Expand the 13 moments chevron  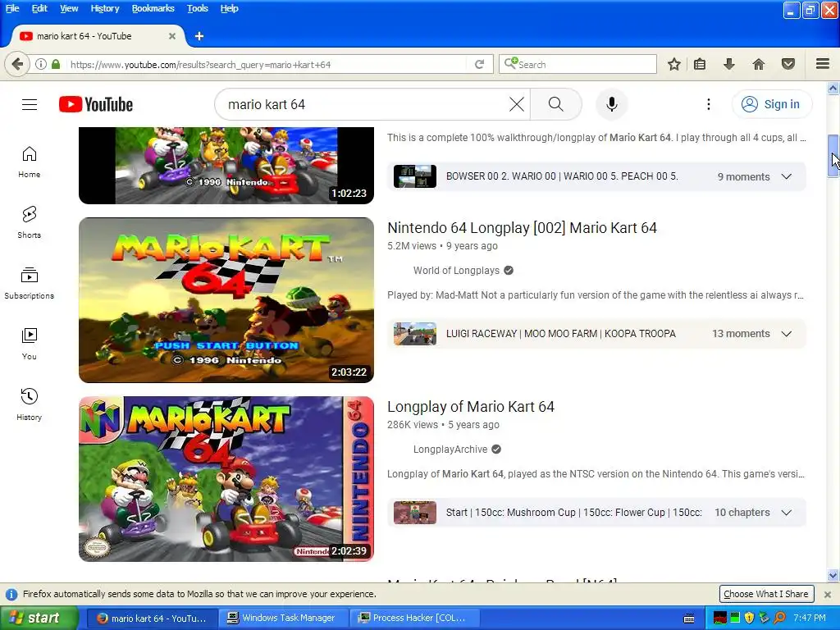787,334
